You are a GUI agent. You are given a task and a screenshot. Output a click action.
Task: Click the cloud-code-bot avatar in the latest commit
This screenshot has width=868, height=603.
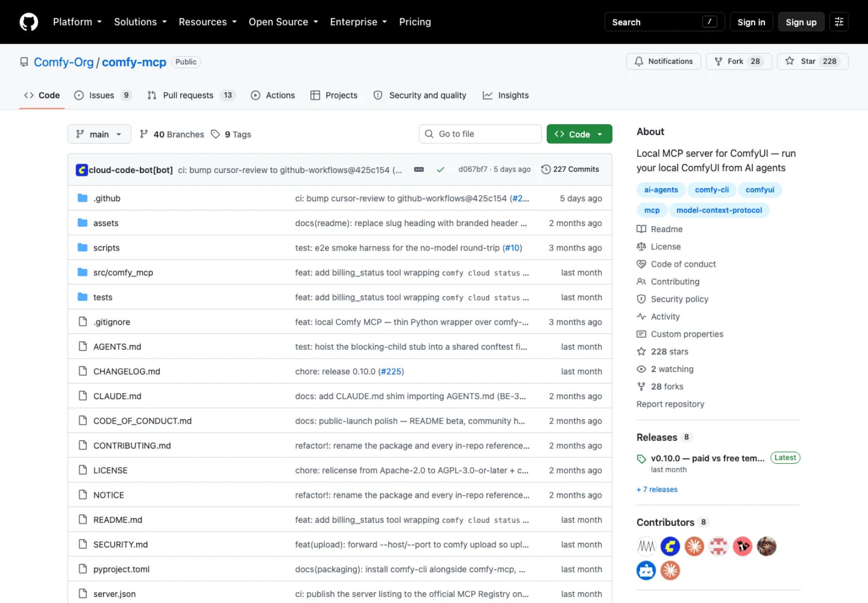click(82, 170)
